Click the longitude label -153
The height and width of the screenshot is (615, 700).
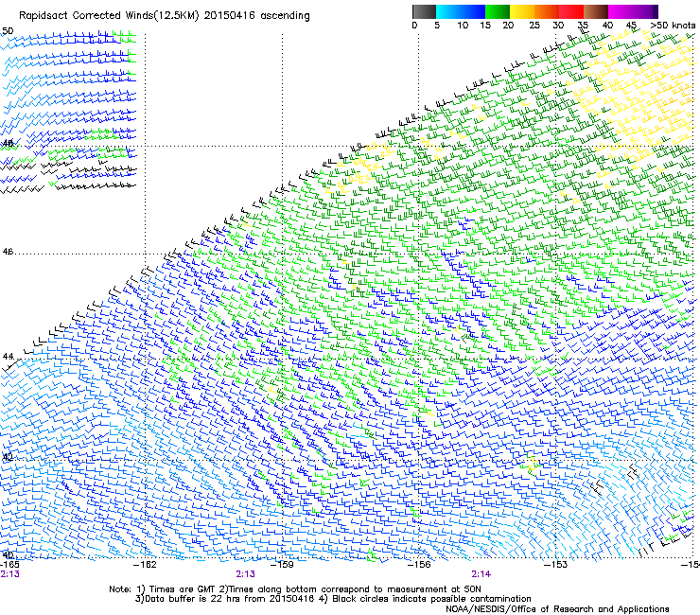pos(556,565)
